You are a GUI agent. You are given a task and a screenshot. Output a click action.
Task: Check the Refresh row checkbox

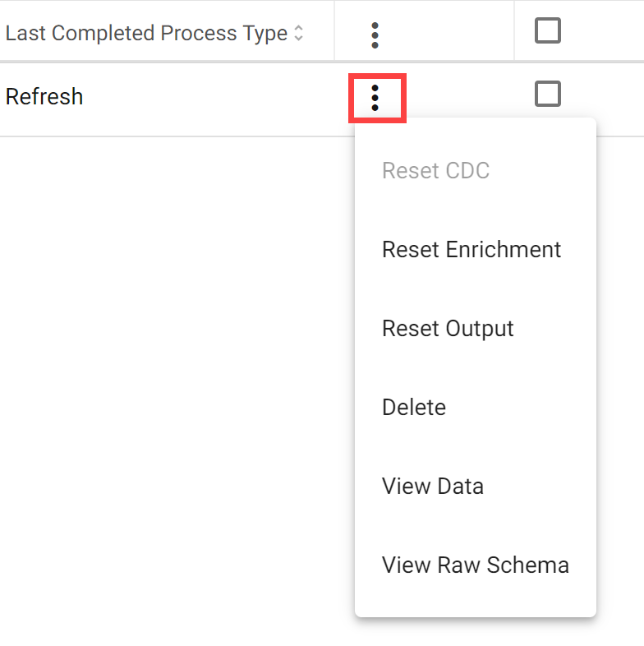[548, 94]
